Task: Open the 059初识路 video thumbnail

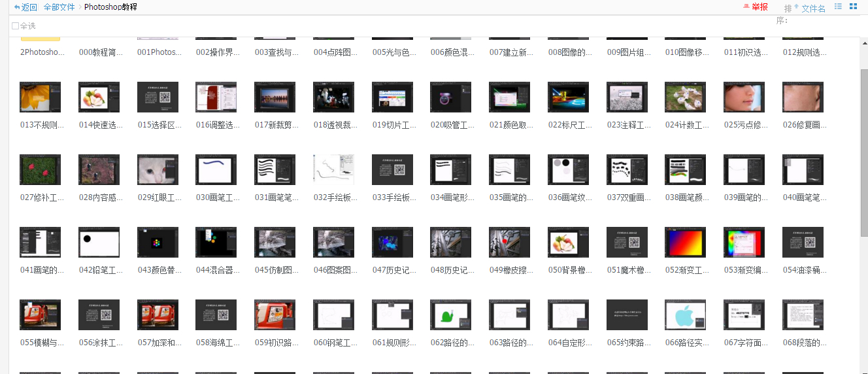Action: coord(275,315)
